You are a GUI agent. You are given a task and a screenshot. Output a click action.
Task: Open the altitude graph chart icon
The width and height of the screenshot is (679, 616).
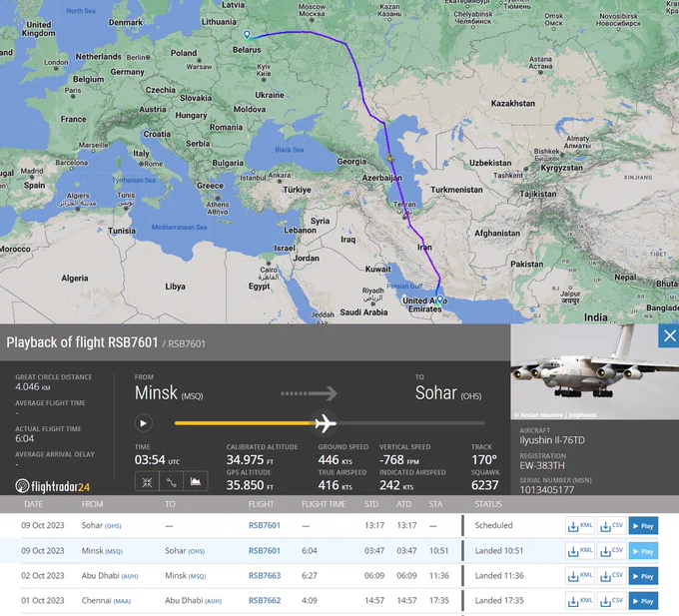coord(196,482)
